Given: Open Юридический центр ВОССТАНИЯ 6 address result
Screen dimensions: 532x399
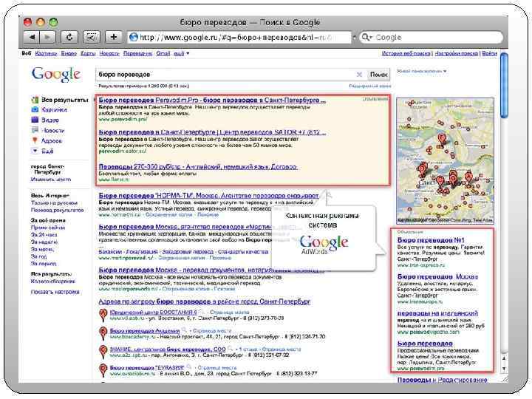Looking at the screenshot, I should pyautogui.click(x=154, y=312).
